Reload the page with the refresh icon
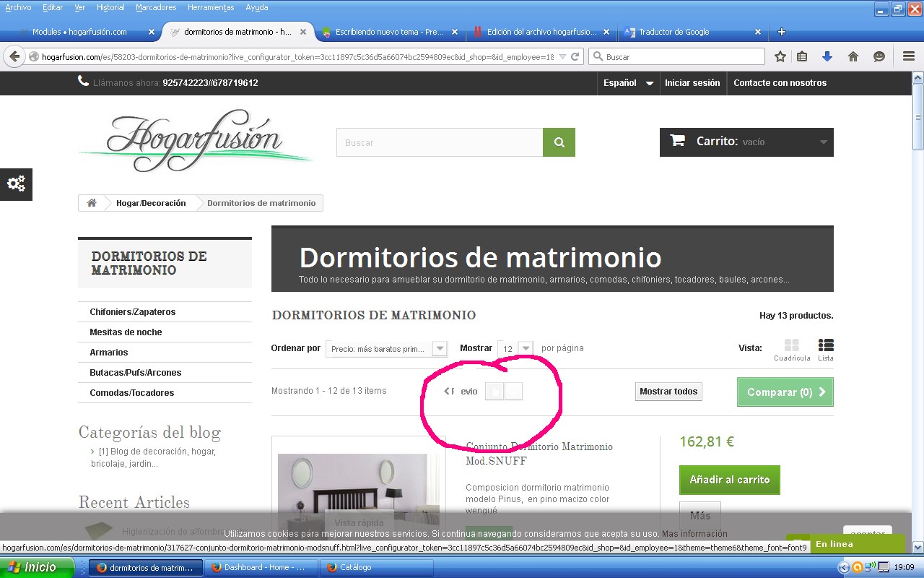Screen dimensions: 924x578 (x=575, y=56)
